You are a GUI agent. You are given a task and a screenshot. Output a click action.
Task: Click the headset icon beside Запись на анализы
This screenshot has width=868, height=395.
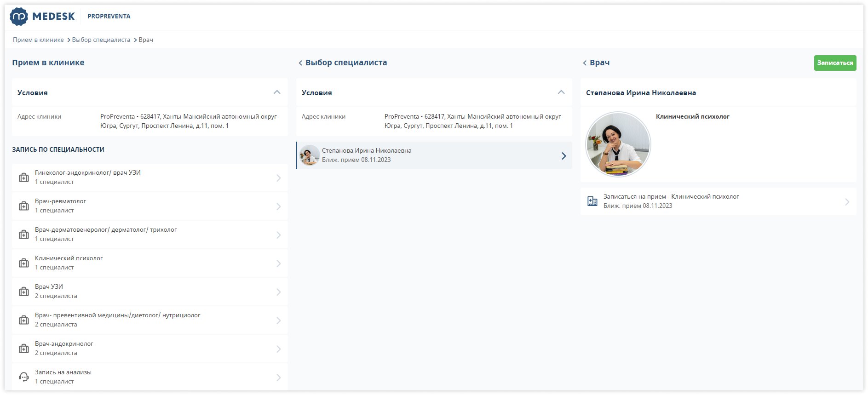[x=23, y=377]
